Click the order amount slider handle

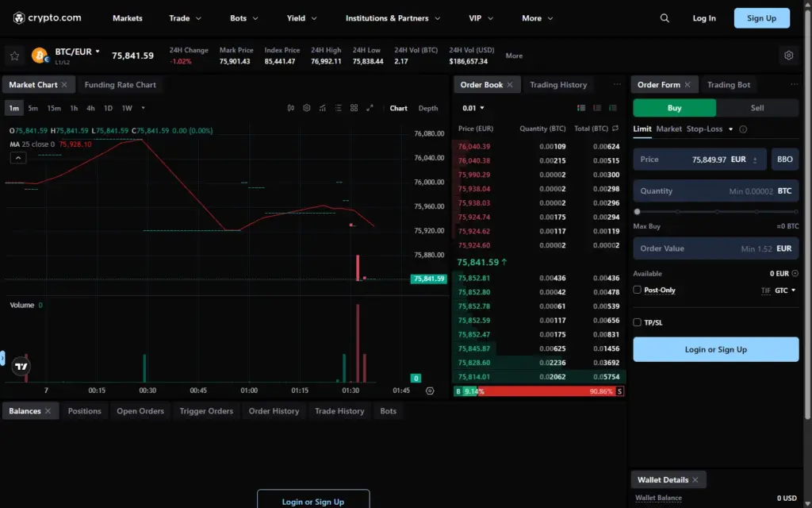(x=637, y=211)
